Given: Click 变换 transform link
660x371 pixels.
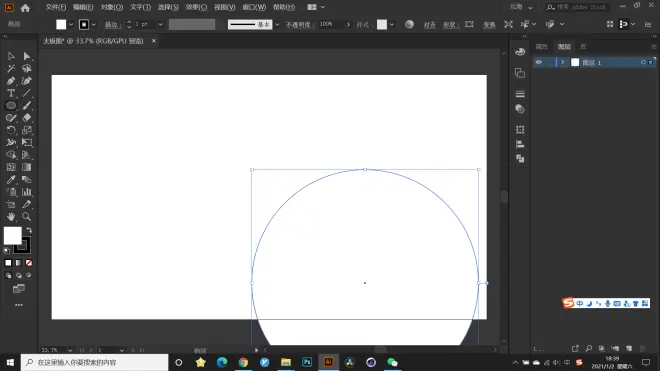Looking at the screenshot, I should [489, 25].
